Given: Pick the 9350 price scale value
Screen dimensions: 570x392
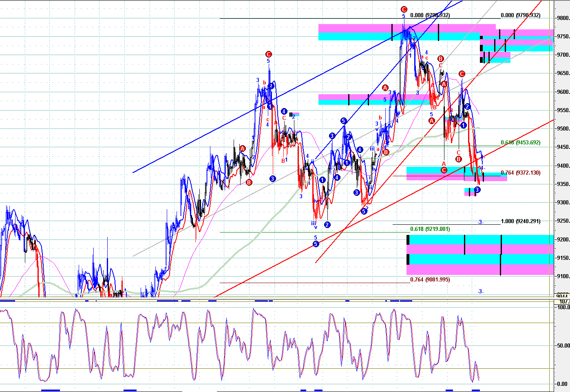Looking at the screenshot, I should pyautogui.click(x=563, y=184).
